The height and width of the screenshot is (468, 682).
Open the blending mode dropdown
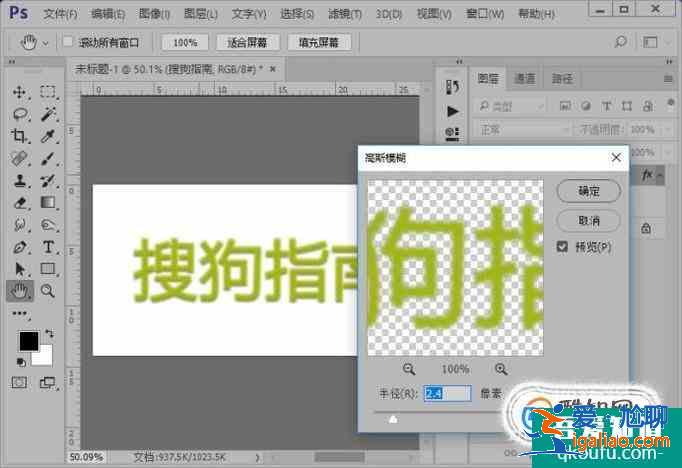(523, 129)
